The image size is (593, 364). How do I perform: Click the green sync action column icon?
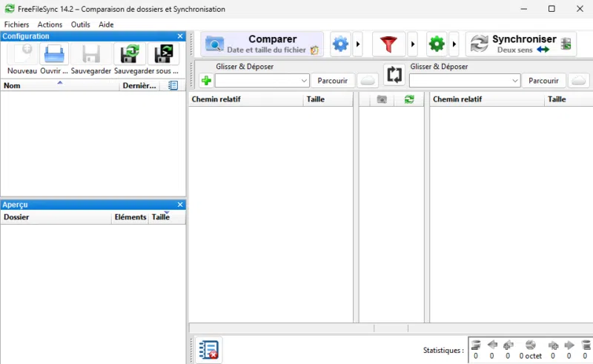coord(409,99)
